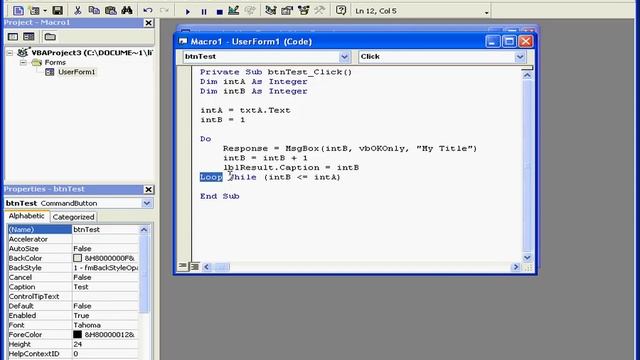Screen dimensions: 640x360
Task: Open the btnTest object dropdown in code window
Action: click(x=344, y=57)
